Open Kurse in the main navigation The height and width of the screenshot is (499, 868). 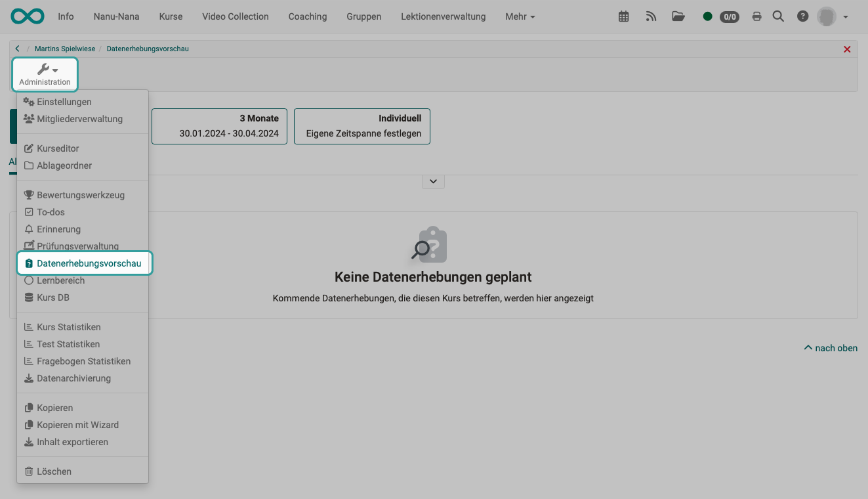coord(170,16)
